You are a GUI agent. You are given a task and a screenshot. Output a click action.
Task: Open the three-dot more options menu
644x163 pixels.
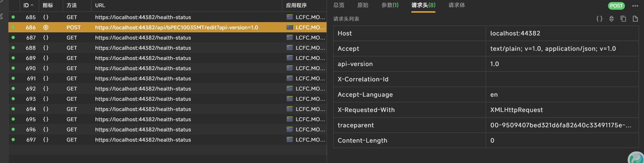coord(635,6)
